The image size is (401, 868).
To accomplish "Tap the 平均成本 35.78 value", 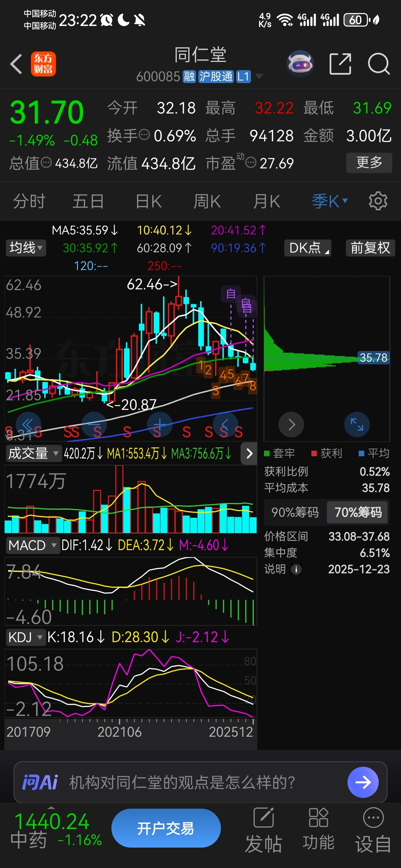I will 376,488.
